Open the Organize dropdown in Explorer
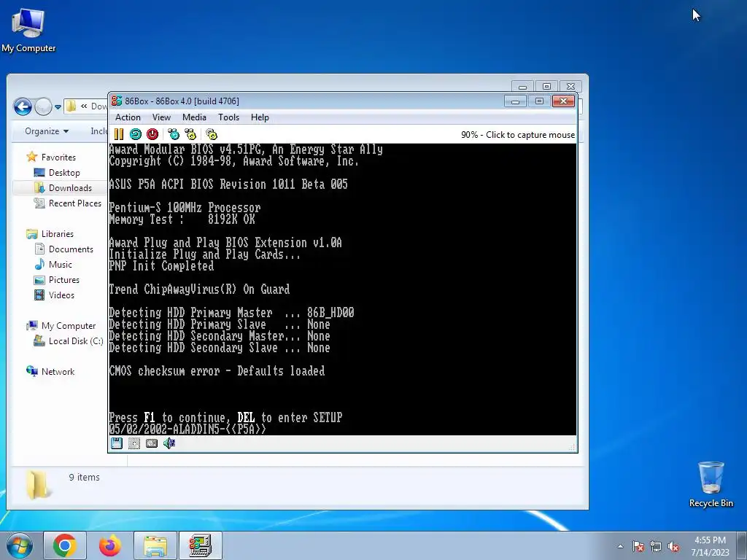The image size is (747, 560). coord(47,131)
